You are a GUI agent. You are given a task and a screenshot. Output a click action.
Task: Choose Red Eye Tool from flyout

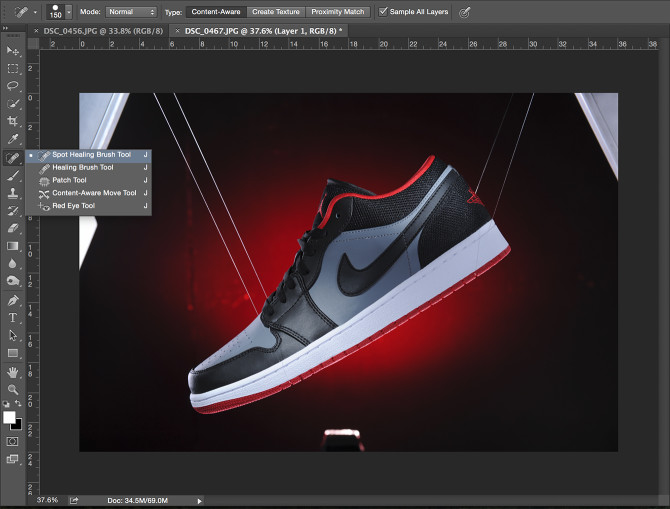pyautogui.click(x=88, y=206)
